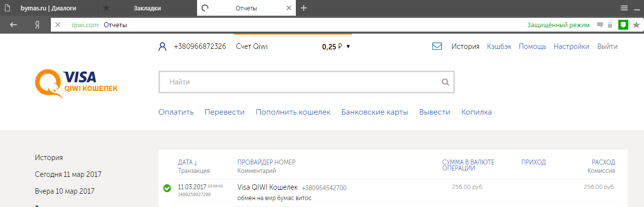
Task: Open a new browser tab
Action: (x=304, y=8)
